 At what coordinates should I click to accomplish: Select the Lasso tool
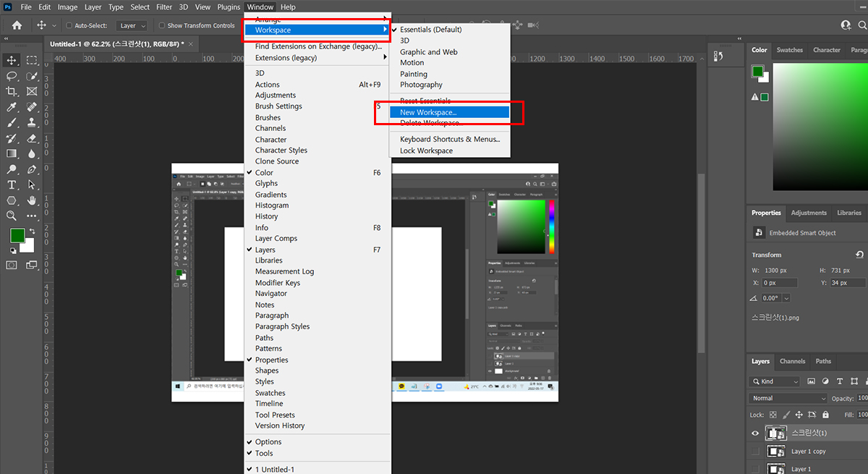tap(12, 76)
